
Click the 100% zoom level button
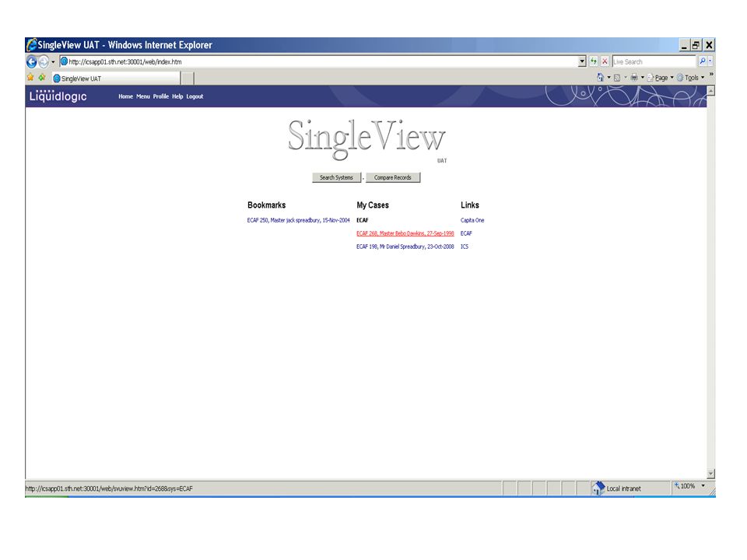tap(684, 486)
